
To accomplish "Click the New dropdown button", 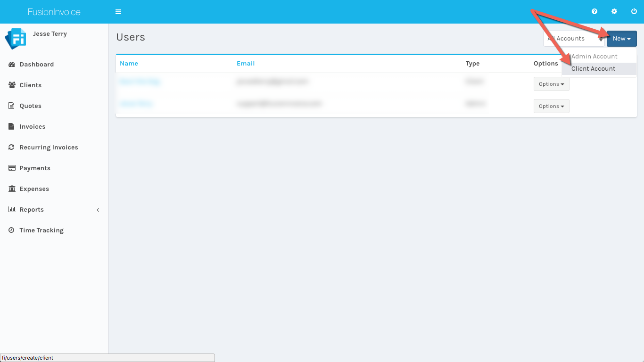I will tap(621, 39).
